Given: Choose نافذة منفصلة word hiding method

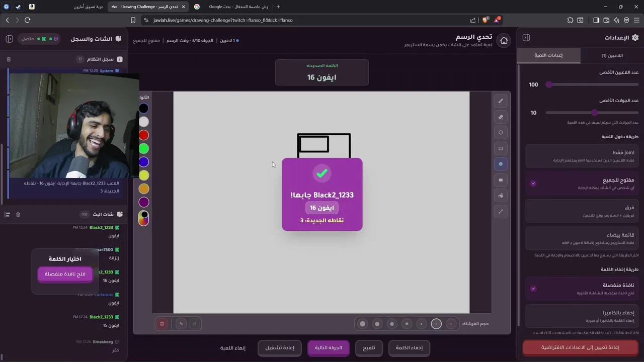Looking at the screenshot, I should (582, 289).
